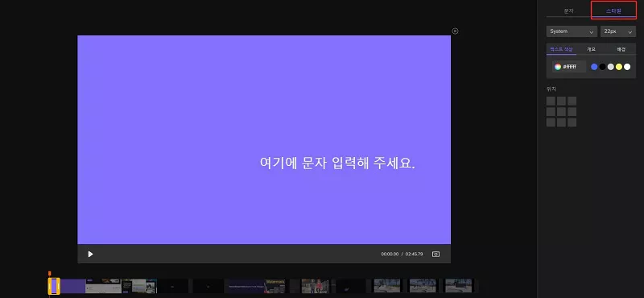Select the plain purple clip on timeline

coord(73,286)
